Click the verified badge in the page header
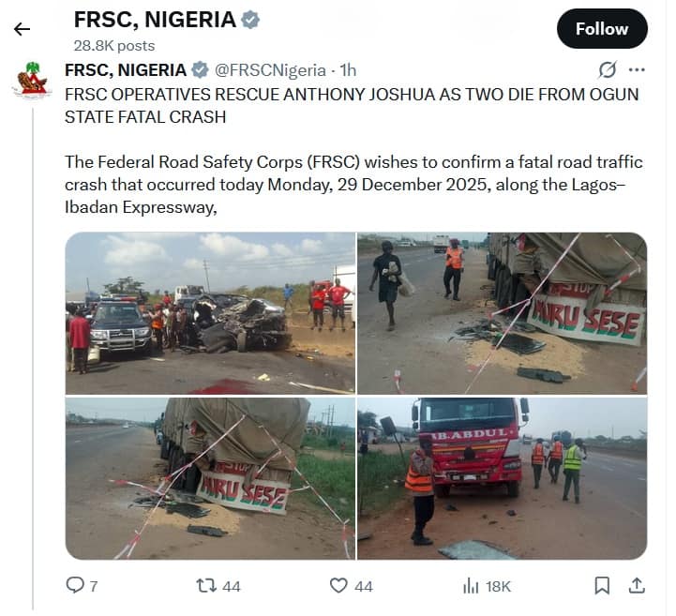676x616 pixels. (250, 20)
